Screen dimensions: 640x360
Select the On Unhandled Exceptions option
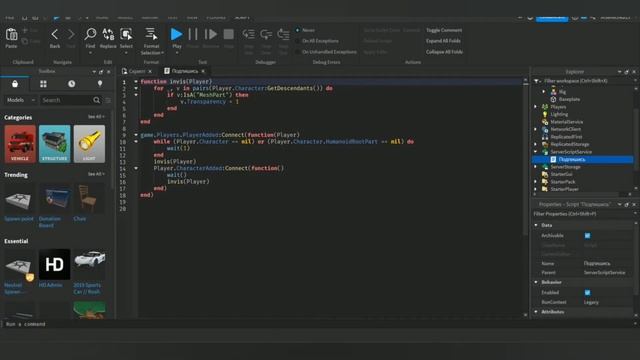point(298,52)
